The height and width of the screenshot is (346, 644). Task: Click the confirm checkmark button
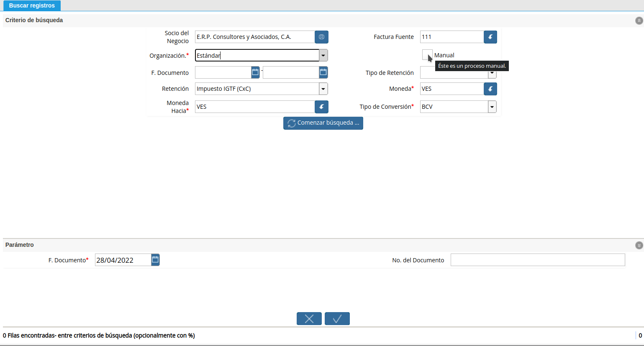tap(337, 319)
